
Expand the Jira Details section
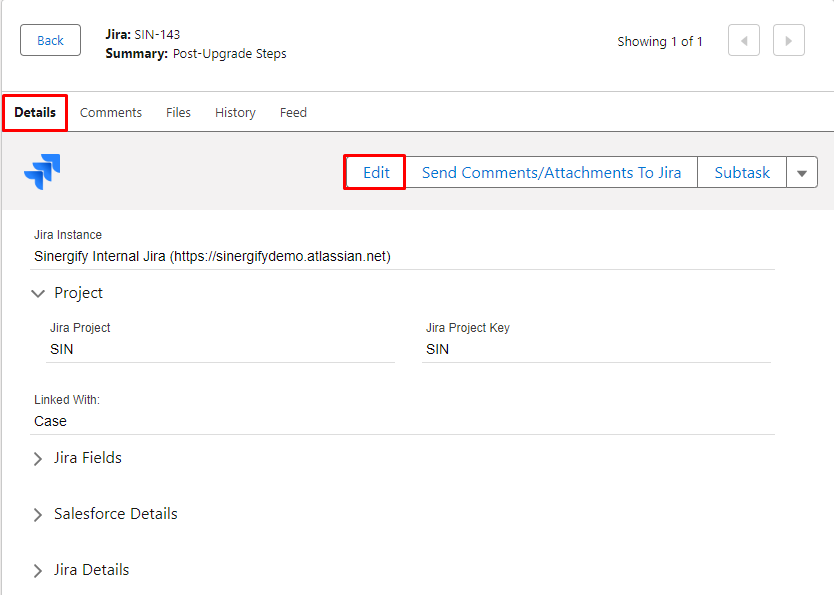tap(38, 571)
